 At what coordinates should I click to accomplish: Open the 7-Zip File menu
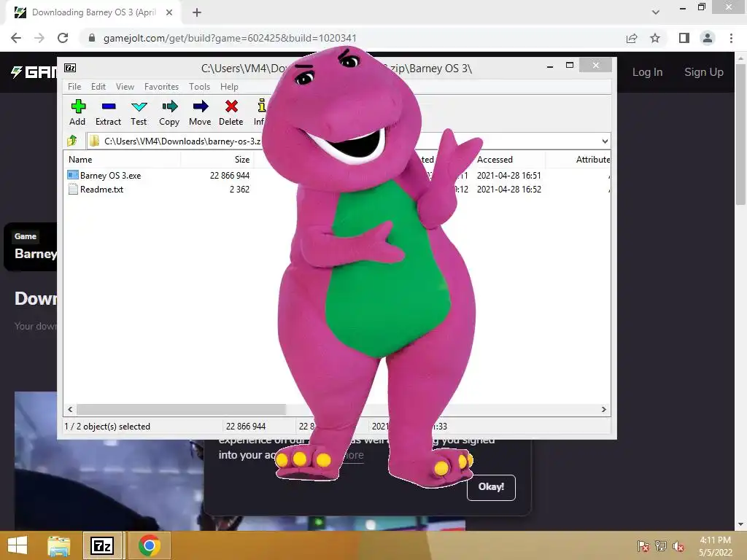(74, 87)
